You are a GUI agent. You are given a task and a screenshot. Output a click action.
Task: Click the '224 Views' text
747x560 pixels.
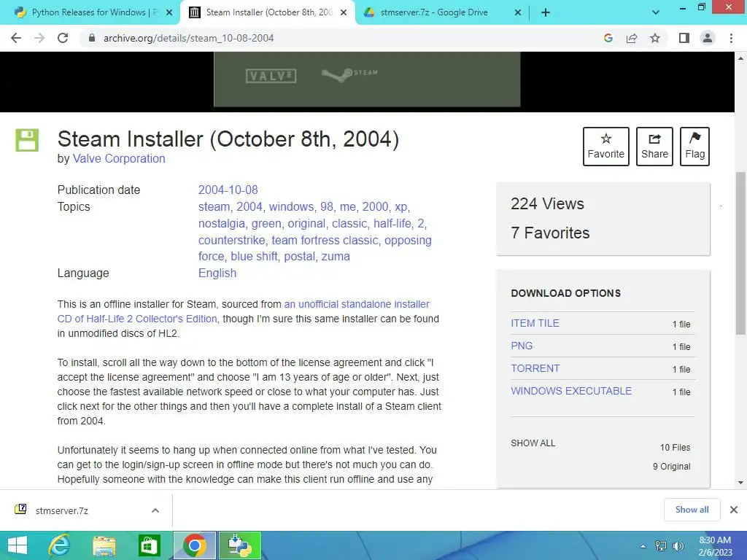[547, 204]
